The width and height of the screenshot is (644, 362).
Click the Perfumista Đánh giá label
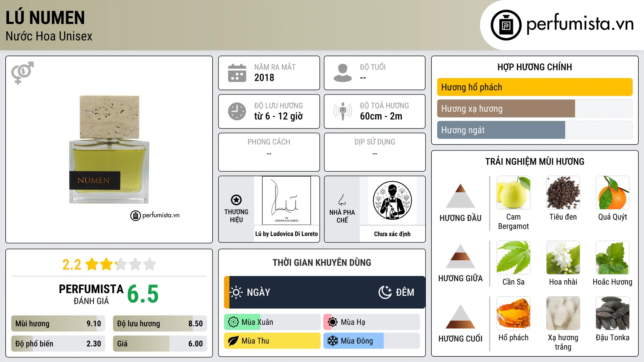(x=91, y=294)
